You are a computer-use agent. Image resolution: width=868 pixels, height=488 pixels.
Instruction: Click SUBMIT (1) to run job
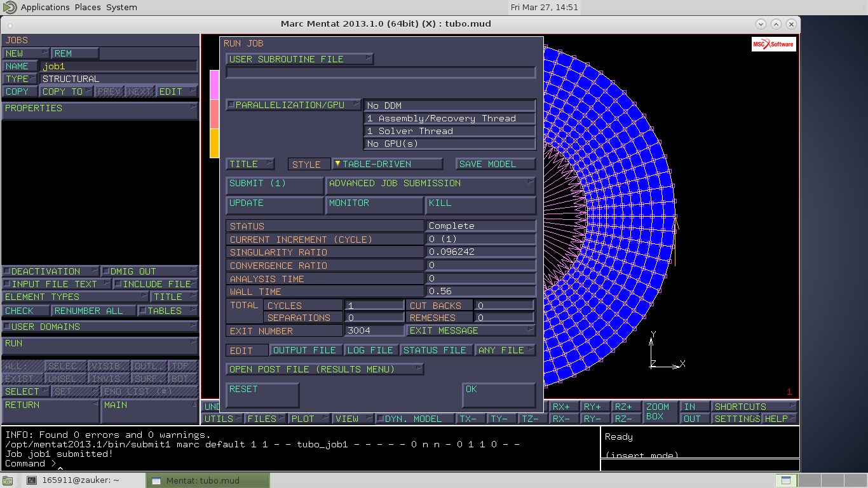coord(275,186)
